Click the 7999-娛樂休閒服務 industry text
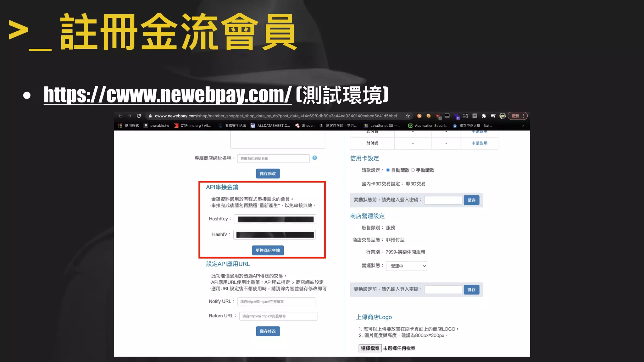 point(406,252)
